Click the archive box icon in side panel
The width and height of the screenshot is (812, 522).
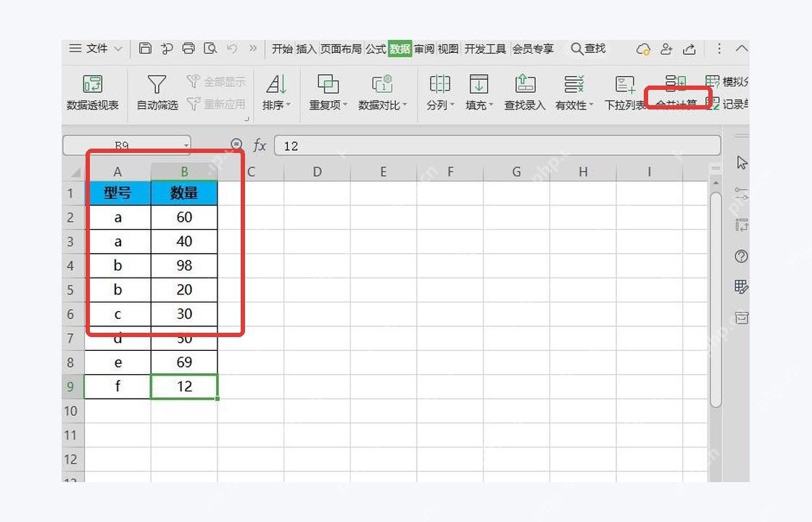pyautogui.click(x=741, y=318)
